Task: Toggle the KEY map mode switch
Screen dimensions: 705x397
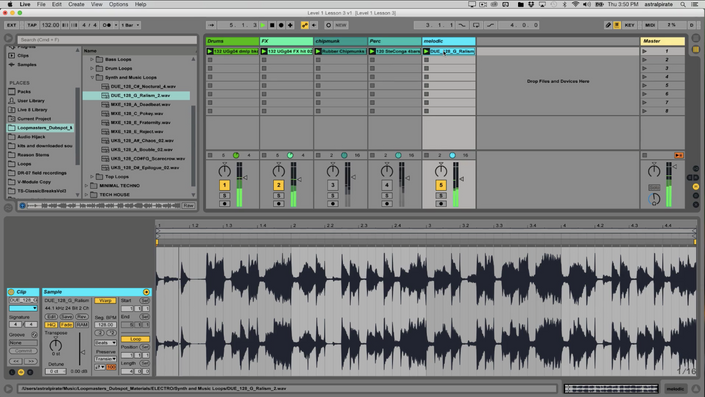Action: (x=629, y=25)
